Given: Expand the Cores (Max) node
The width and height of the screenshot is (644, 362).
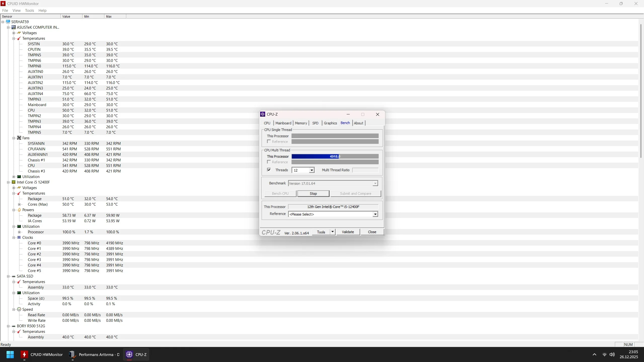Looking at the screenshot, I should [x=19, y=204].
